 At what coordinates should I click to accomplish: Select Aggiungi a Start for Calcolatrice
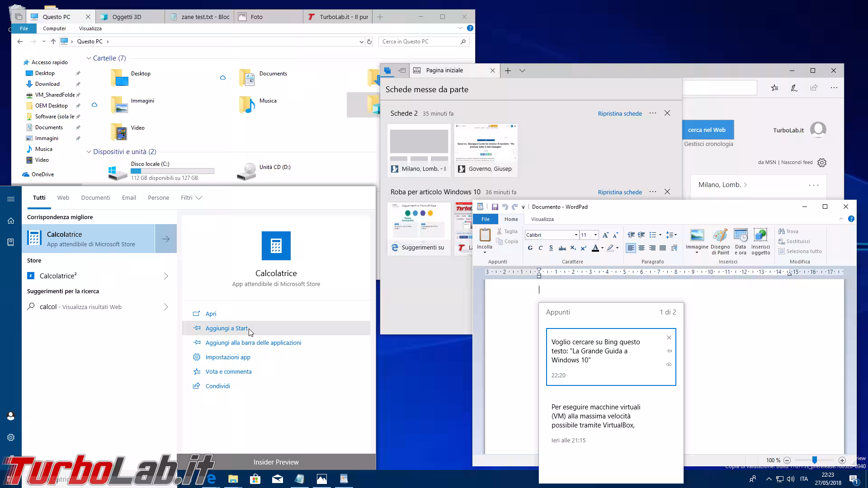pos(226,328)
